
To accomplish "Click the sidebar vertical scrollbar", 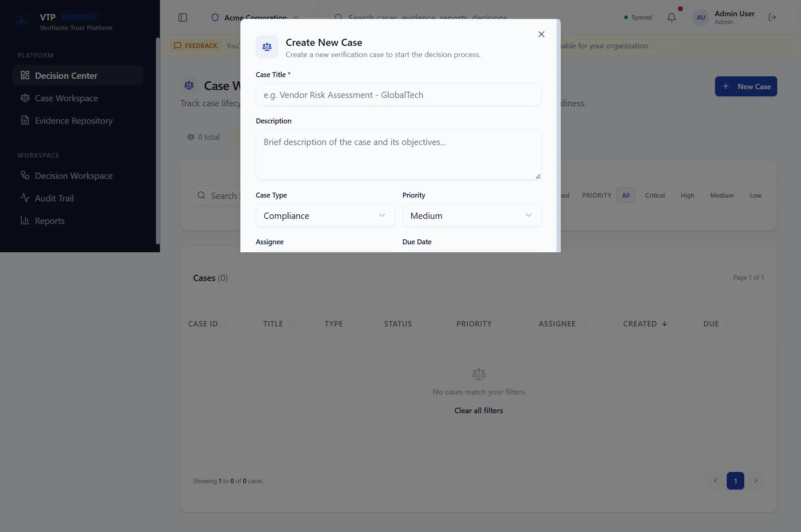I will coord(158,141).
